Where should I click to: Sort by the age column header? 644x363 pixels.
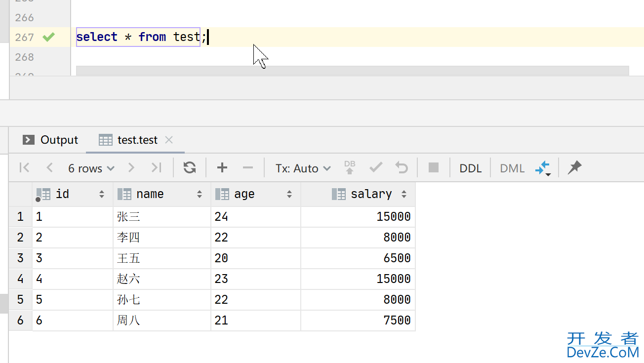(x=256, y=194)
